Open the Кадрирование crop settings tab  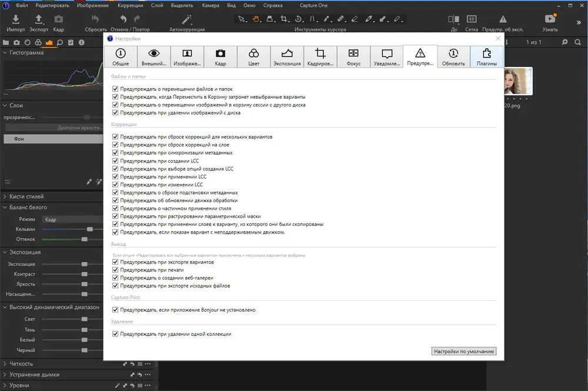320,57
